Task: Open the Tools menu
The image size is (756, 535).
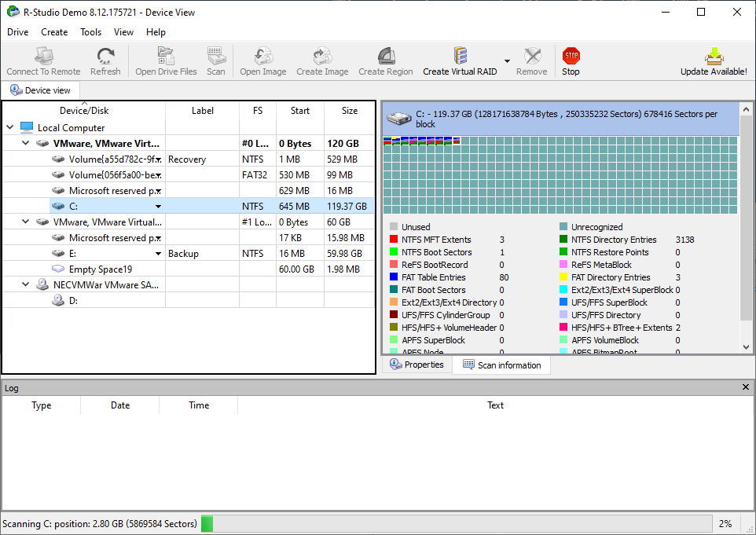Action: [x=90, y=32]
